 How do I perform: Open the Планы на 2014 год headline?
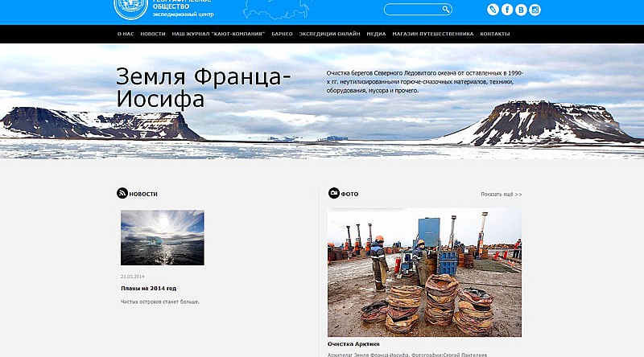coord(149,289)
